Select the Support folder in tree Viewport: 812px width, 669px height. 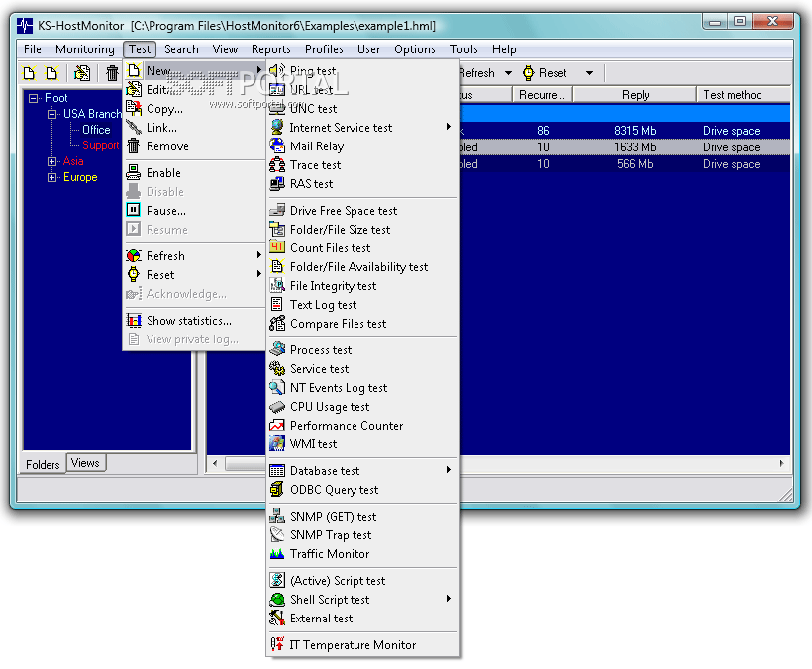[100, 145]
